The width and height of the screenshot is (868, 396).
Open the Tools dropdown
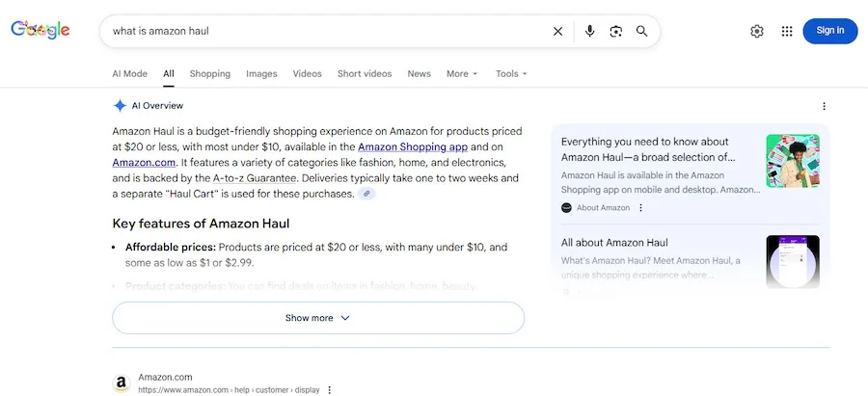tap(511, 73)
